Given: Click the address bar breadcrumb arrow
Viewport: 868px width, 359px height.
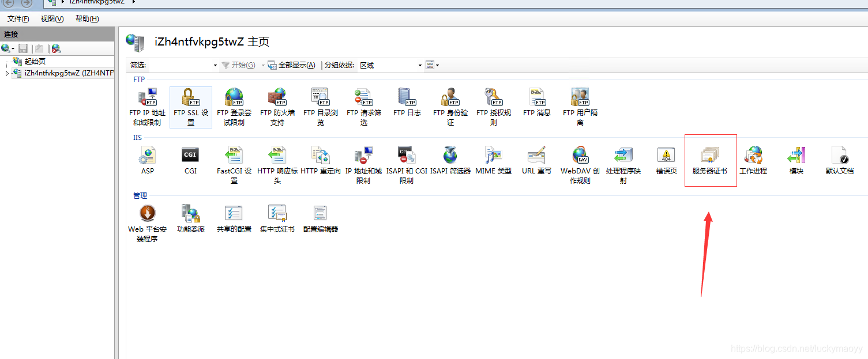Looking at the screenshot, I should pyautogui.click(x=134, y=2).
